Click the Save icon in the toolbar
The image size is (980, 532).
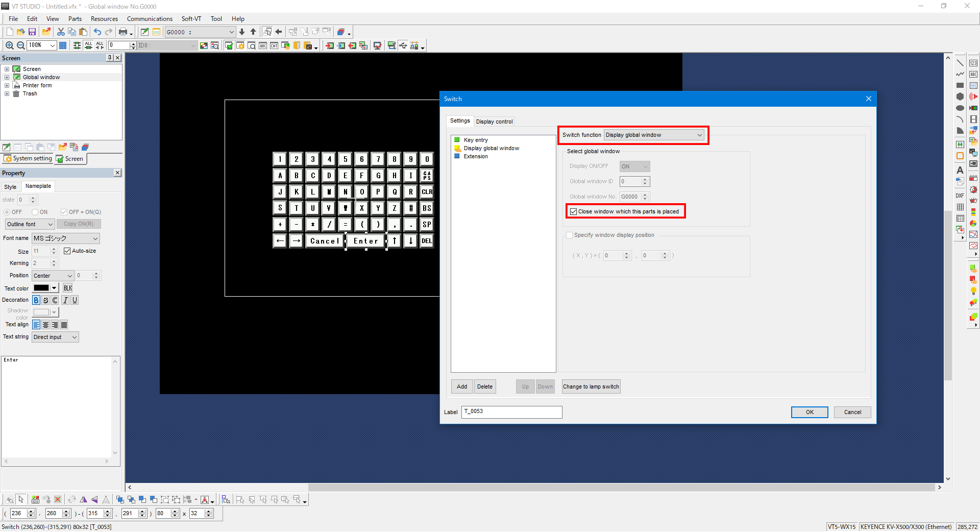click(x=32, y=32)
